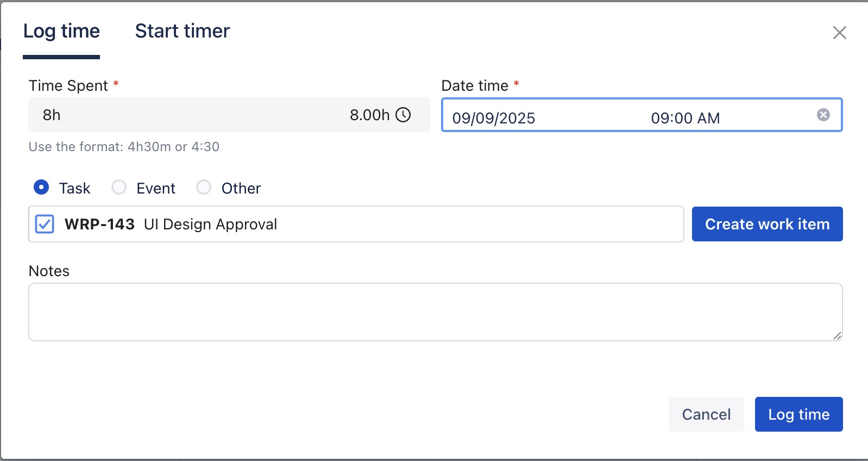
Task: Click the WRP-143 task type icon
Action: [x=45, y=224]
